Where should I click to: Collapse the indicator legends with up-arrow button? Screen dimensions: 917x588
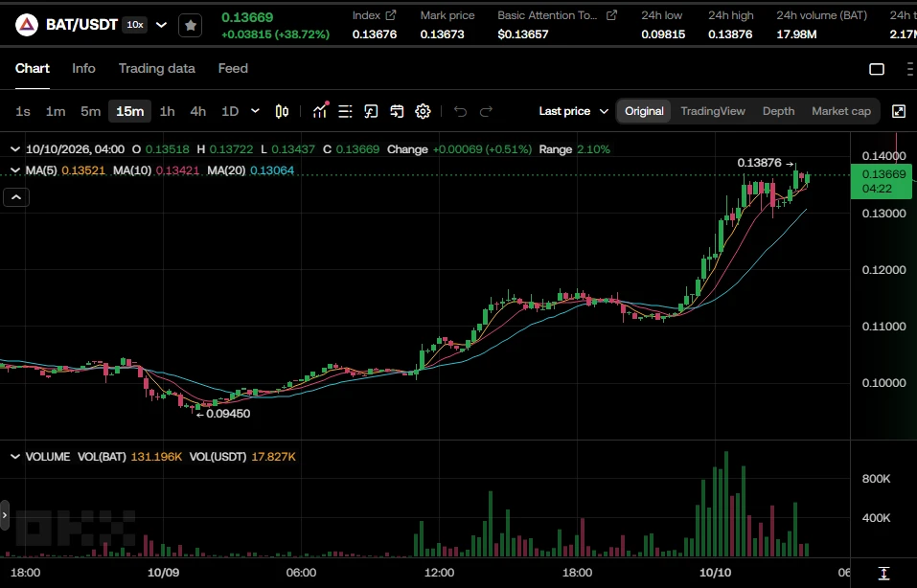[16, 197]
